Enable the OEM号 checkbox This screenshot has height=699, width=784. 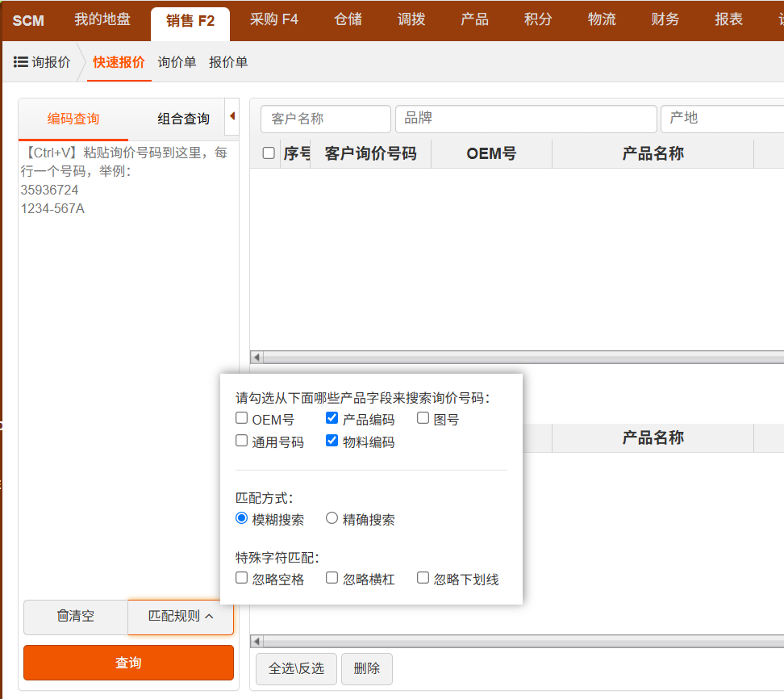242,418
